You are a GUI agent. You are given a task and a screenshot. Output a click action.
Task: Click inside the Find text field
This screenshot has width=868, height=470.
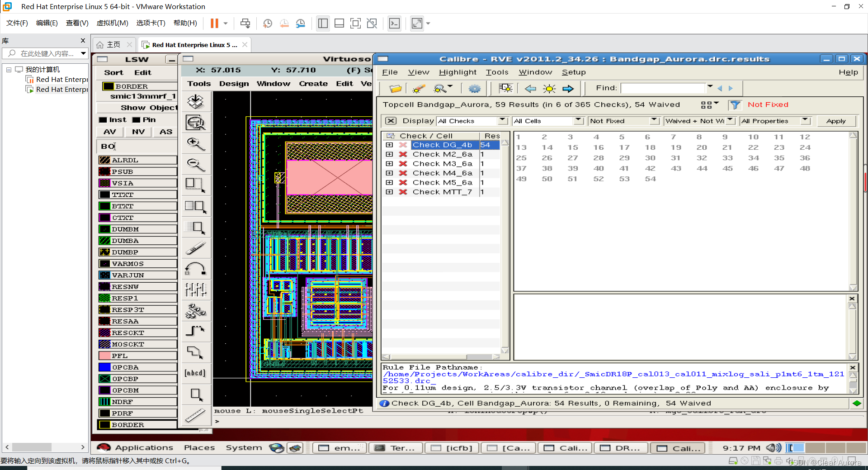(x=662, y=88)
